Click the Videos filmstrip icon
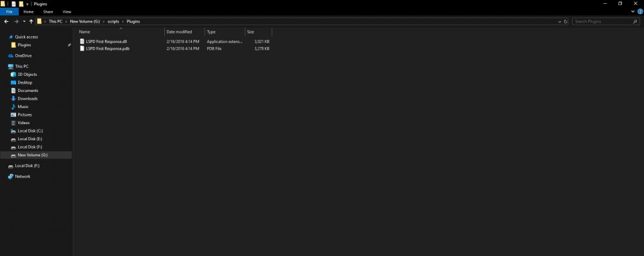 [x=14, y=123]
